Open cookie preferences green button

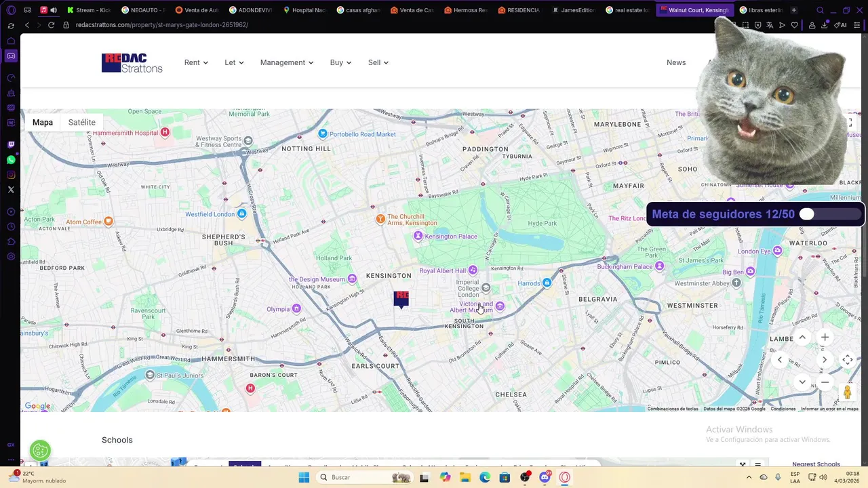[x=40, y=450]
